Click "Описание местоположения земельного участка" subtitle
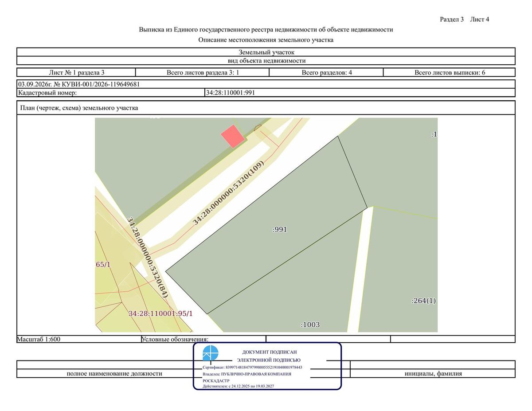This screenshot has height=411, width=532. pos(266,40)
